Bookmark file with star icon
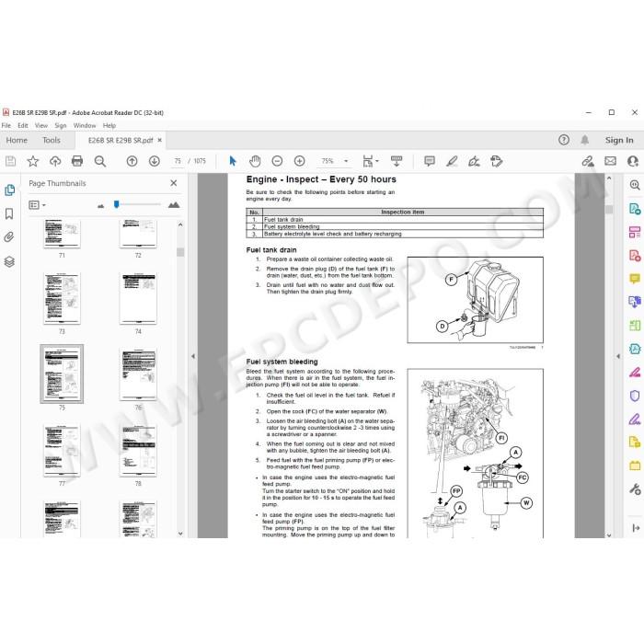This screenshot has height=644, width=644. (x=33, y=161)
